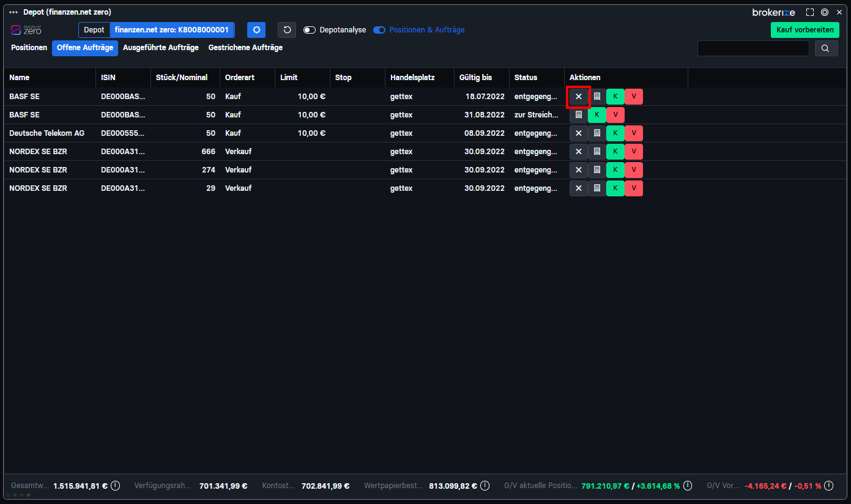Cancel the BASF SE order valid until 18.07.2022
Image resolution: width=851 pixels, height=504 pixels.
579,97
